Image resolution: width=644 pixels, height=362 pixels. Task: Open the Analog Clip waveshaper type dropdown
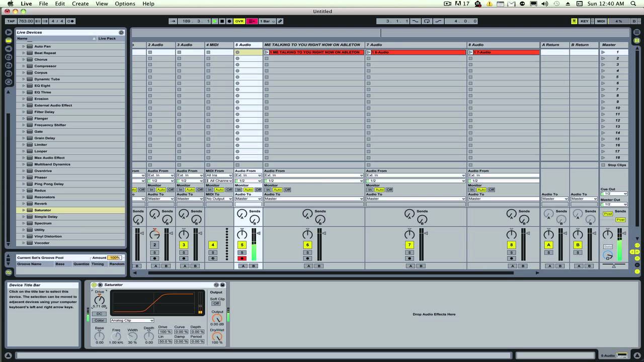pos(132,320)
